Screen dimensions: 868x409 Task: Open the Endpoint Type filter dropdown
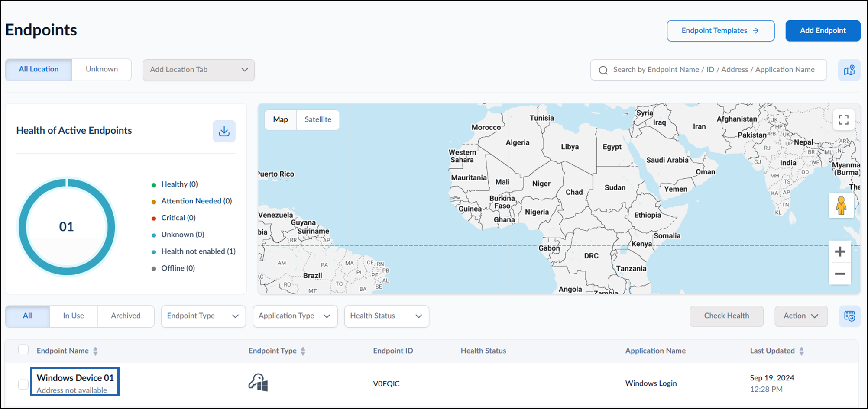pos(203,316)
